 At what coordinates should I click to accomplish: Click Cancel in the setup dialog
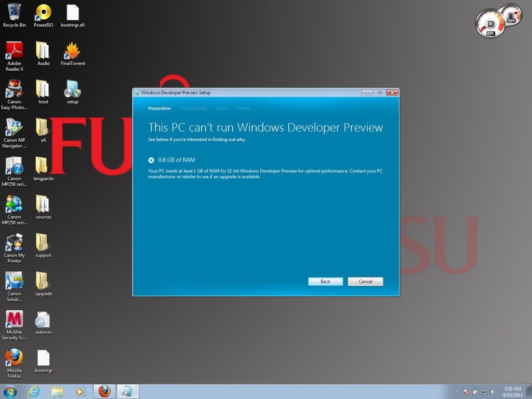coord(365,282)
